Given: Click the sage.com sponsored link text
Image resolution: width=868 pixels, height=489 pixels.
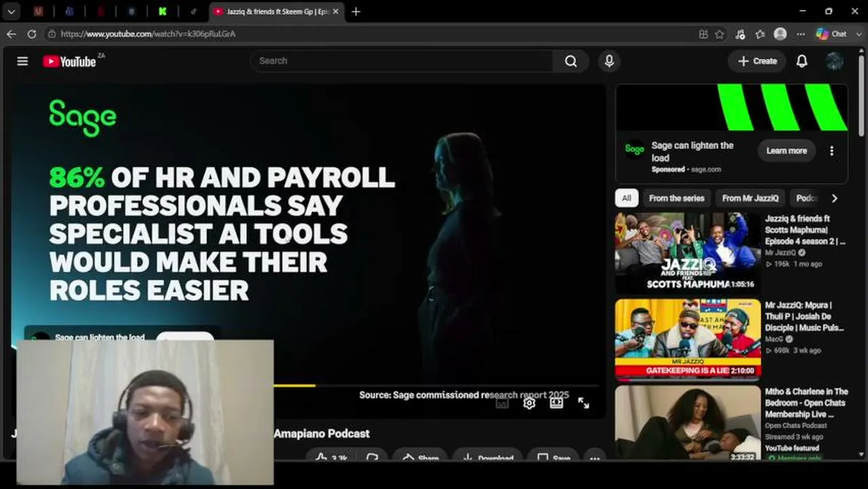Looking at the screenshot, I should (706, 169).
